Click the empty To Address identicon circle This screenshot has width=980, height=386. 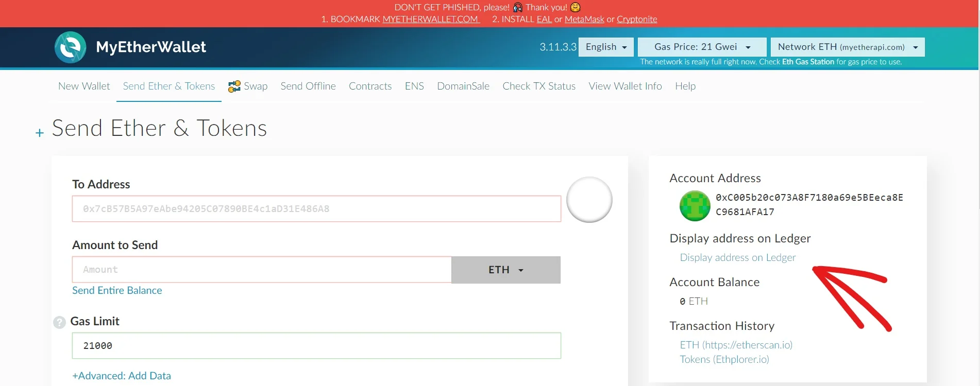[589, 200]
